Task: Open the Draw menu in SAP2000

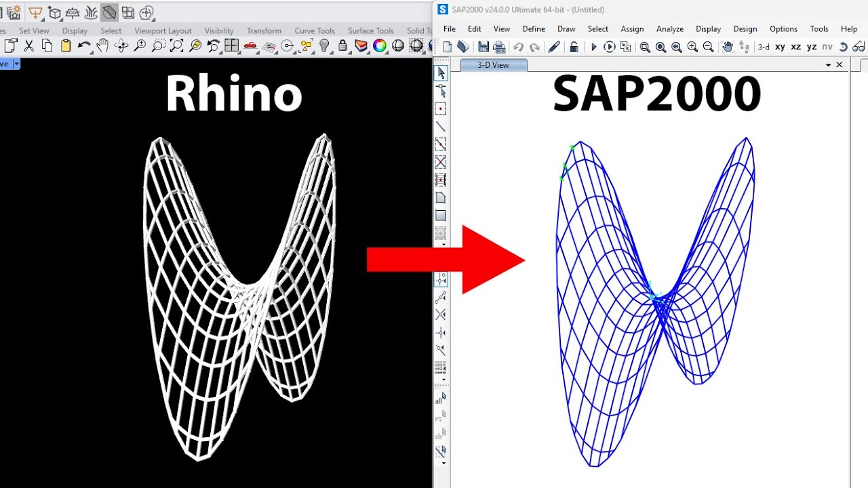Action: [566, 29]
